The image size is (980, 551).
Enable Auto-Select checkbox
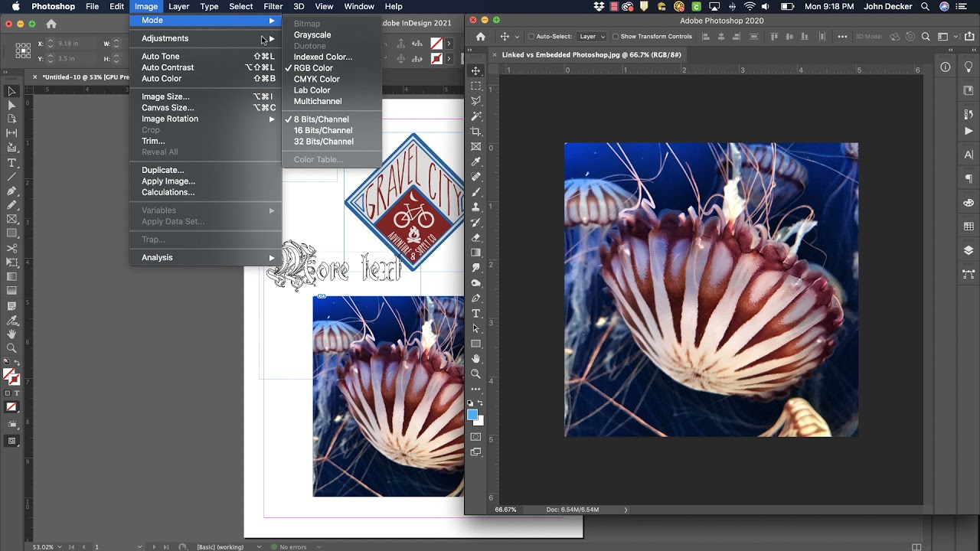pyautogui.click(x=531, y=37)
